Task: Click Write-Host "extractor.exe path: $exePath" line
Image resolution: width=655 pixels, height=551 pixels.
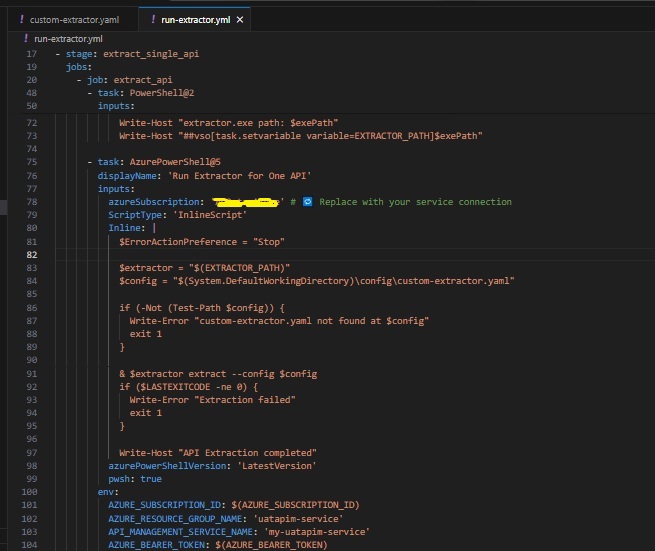Action: pyautogui.click(x=228, y=123)
